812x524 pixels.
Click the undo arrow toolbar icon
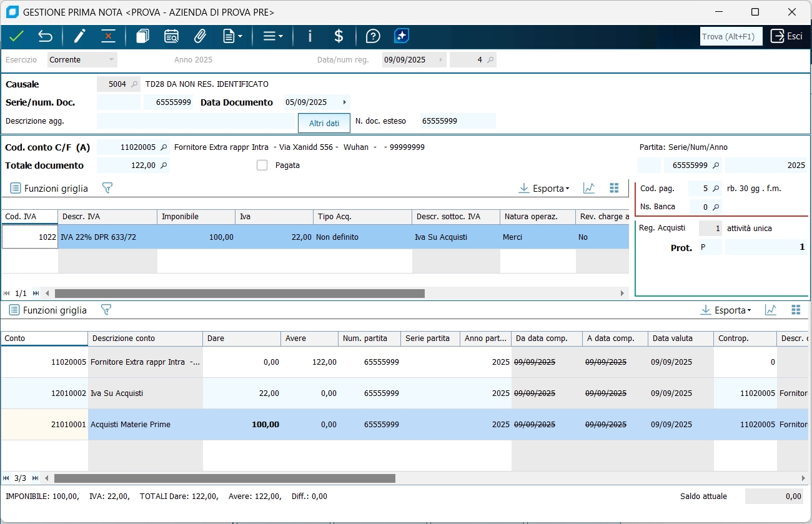45,36
